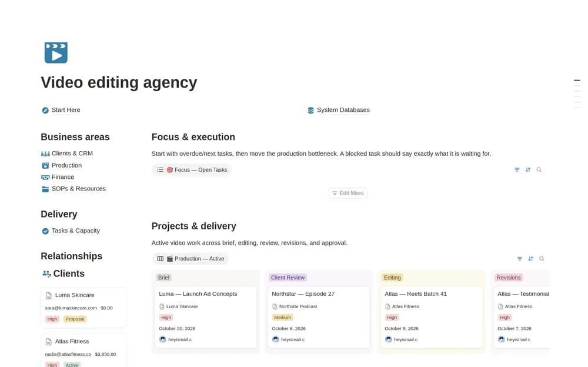This screenshot has width=588, height=367.
Task: Click the list icon in Focus view tab
Action: click(160, 170)
